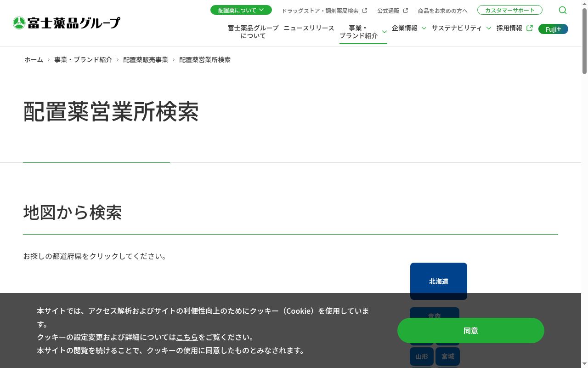Select 北海道 on the map
588x368 pixels.
439,281
